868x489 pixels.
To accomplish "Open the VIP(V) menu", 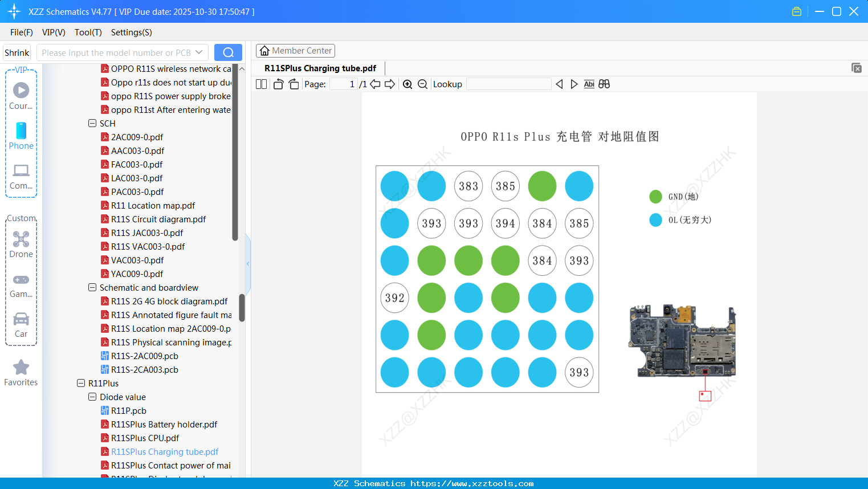I will (54, 32).
